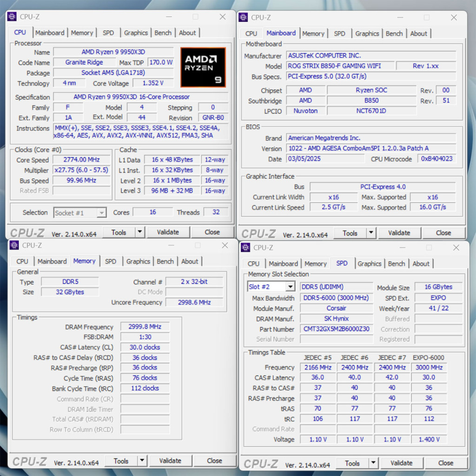476x476 pixels.
Task: Click Validate button in CPU window
Action: [168, 232]
